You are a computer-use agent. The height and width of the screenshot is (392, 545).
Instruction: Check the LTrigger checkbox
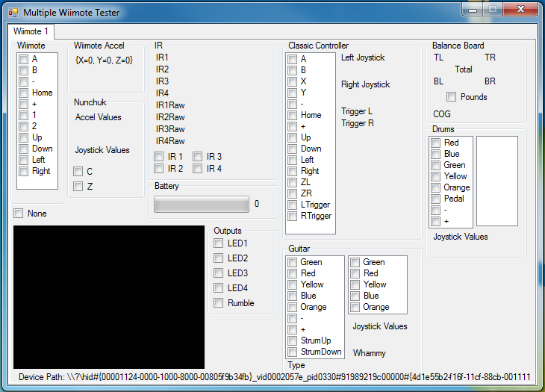(293, 205)
